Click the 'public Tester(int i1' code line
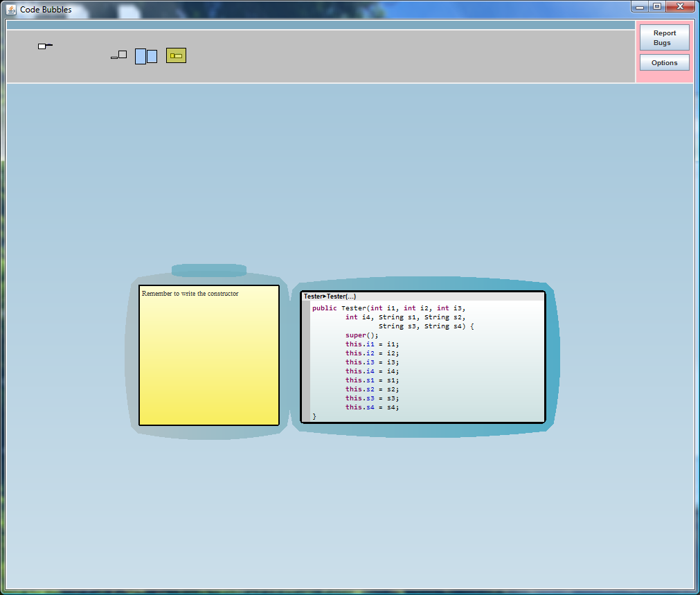 388,308
